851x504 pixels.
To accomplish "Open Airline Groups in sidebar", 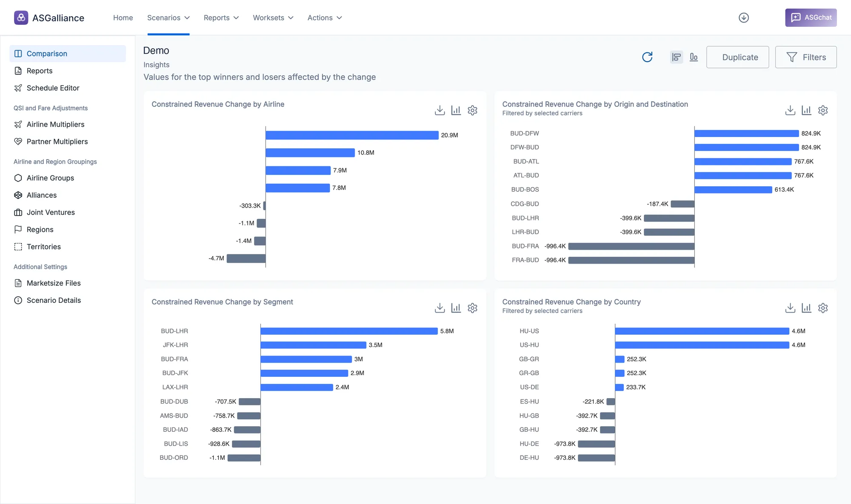I will (x=68, y=178).
